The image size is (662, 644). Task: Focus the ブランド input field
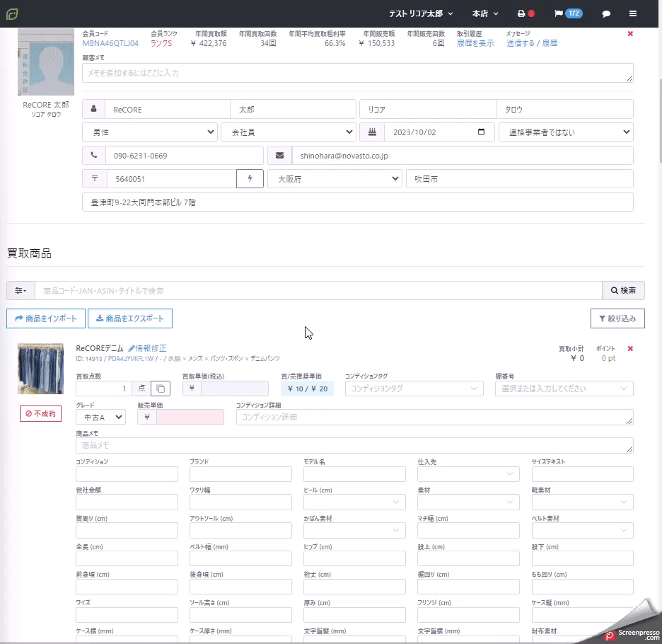click(240, 473)
